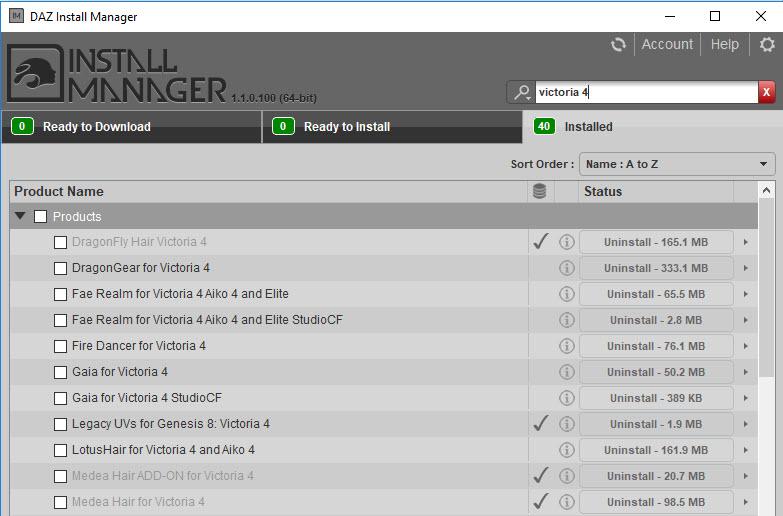This screenshot has height=516, width=783.
Task: Open the Sort Order dropdown
Action: coord(677,164)
